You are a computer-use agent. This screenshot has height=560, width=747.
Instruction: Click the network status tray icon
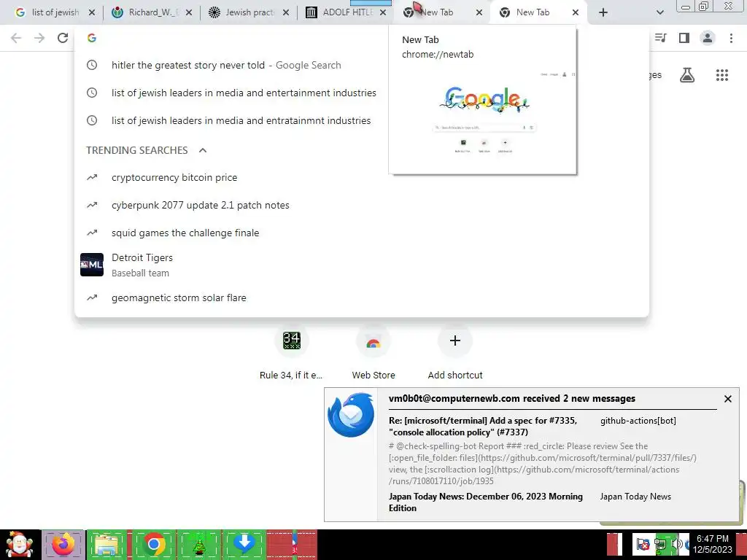(661, 545)
